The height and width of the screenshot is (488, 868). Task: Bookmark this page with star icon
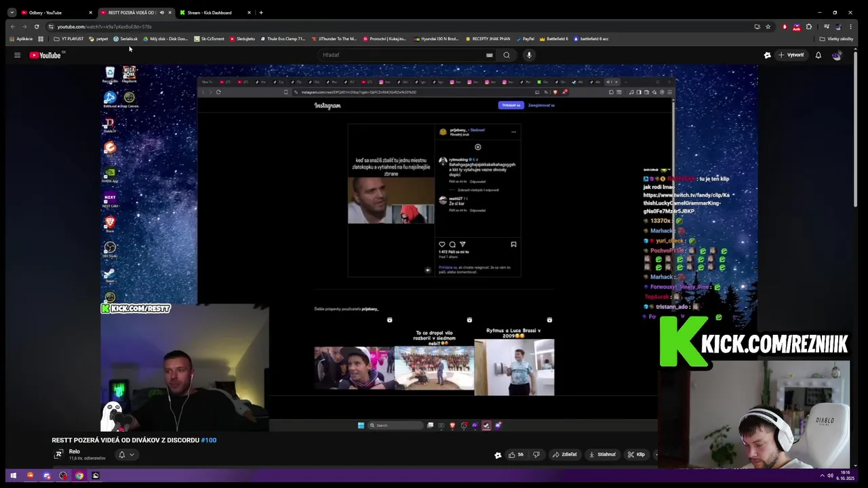(768, 26)
